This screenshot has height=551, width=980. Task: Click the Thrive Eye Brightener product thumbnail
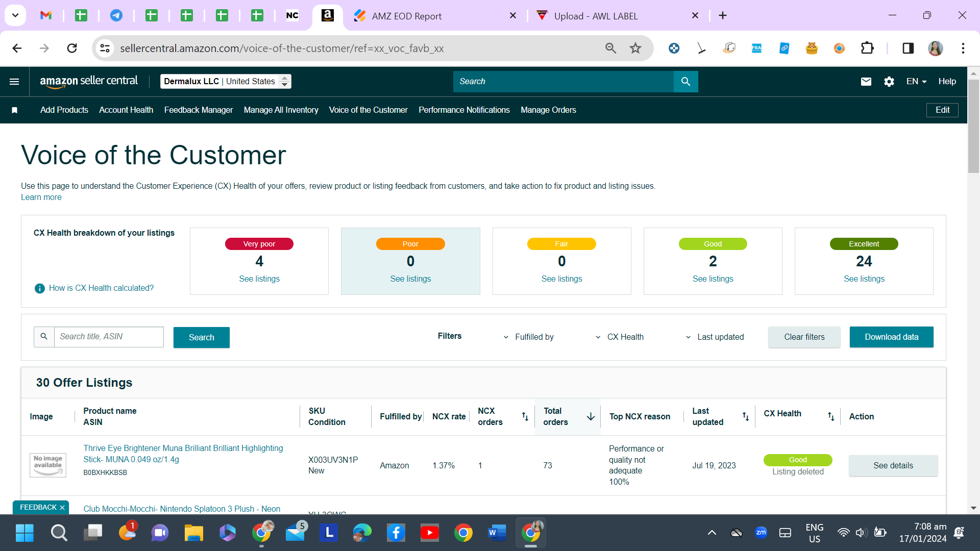48,465
